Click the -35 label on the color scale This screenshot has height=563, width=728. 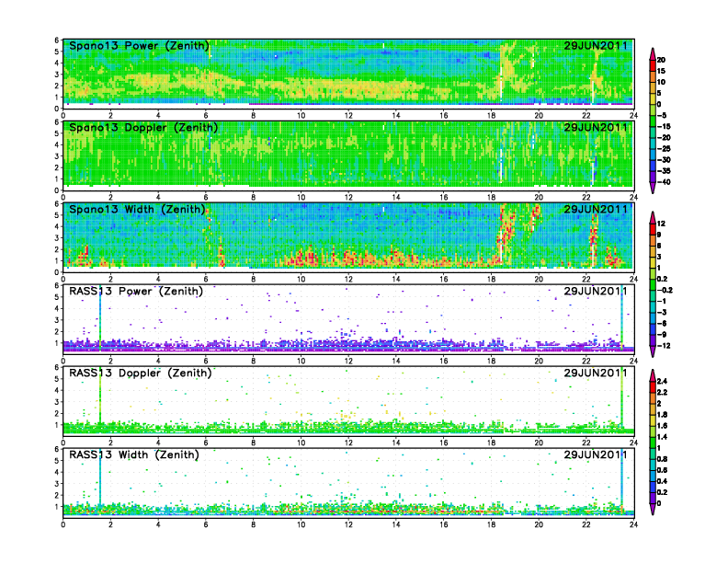tap(664, 171)
